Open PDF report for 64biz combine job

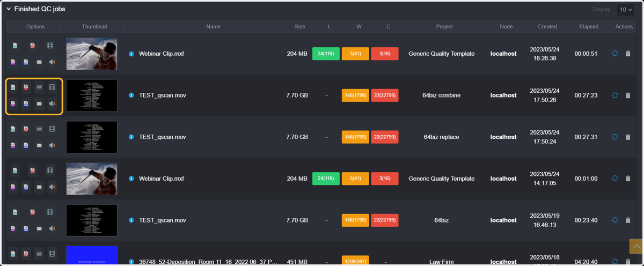tap(26, 87)
